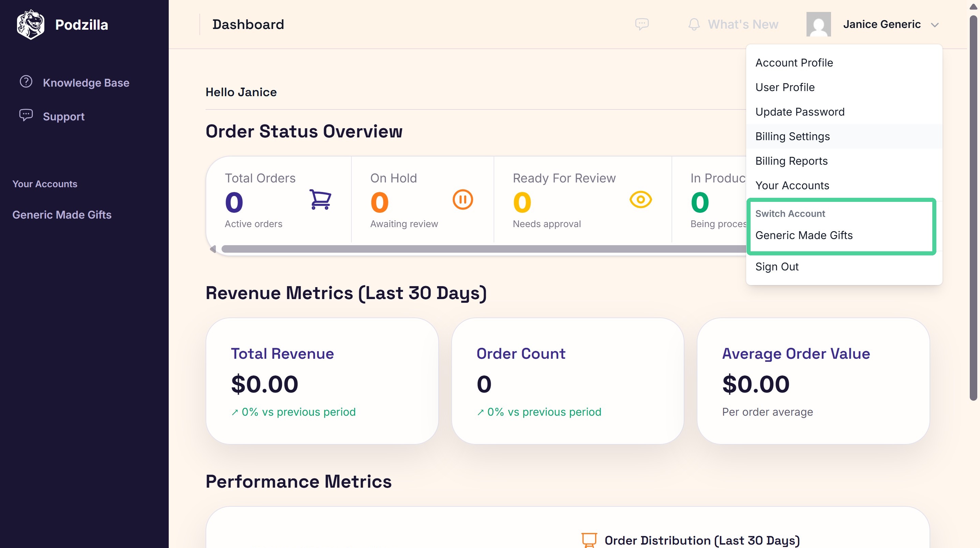The width and height of the screenshot is (980, 548).
Task: Click the Performance Metrics heading
Action: pyautogui.click(x=299, y=482)
